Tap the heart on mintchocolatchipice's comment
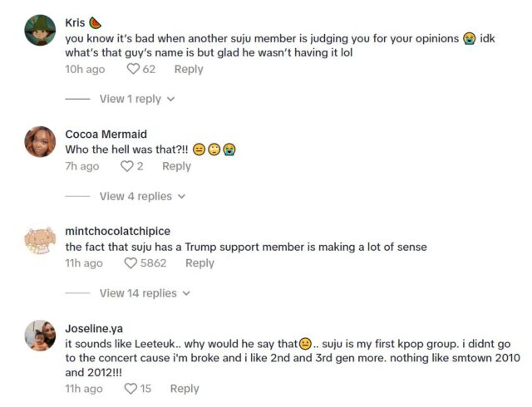532x407 pixels. point(131,263)
